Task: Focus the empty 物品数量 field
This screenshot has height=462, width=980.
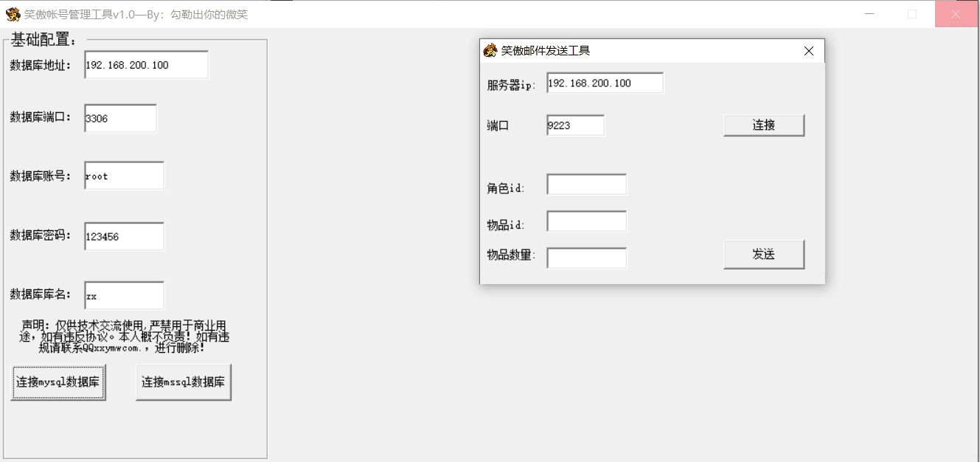Action: click(586, 258)
